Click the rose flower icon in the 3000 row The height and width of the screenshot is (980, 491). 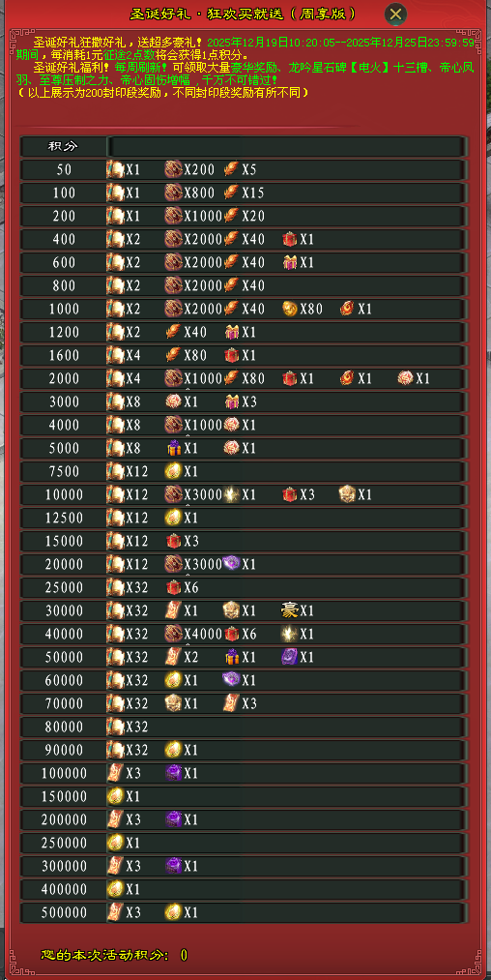(x=173, y=401)
